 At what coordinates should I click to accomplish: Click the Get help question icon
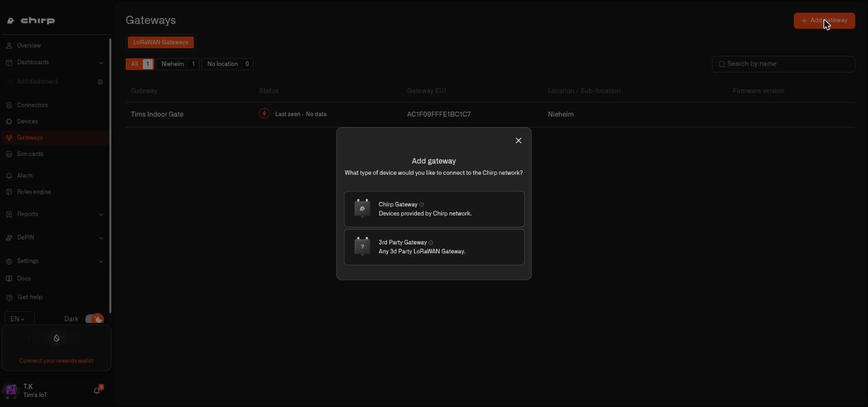coord(9,298)
